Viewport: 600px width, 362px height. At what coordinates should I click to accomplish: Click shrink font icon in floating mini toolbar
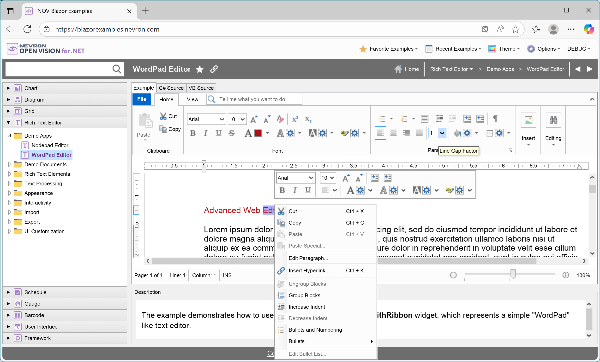359,178
